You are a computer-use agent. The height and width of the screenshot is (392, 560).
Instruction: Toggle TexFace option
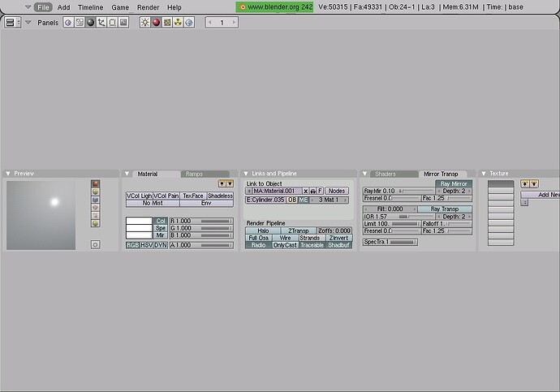coord(193,196)
